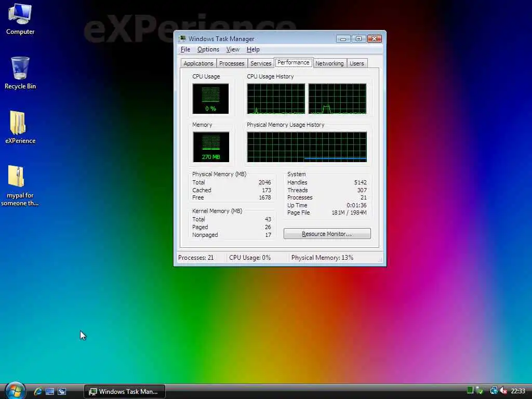Screen dimensions: 532x399
Task: Open the Help menu
Action: [x=253, y=49]
